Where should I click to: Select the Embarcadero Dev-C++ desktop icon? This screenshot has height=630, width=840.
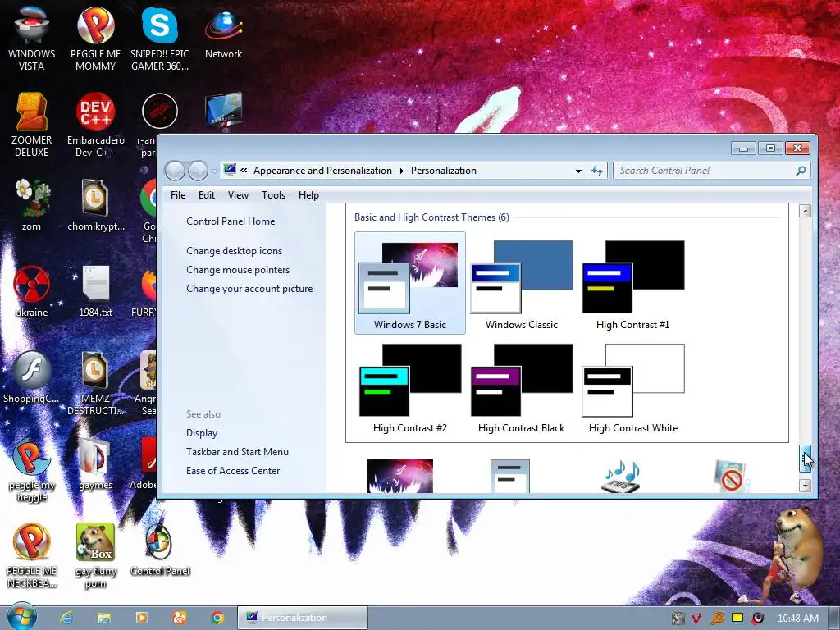coord(95,125)
